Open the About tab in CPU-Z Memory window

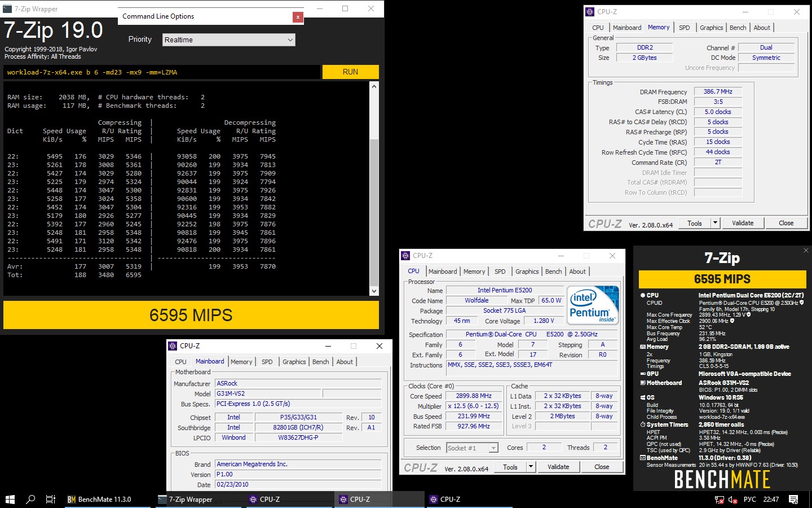tap(762, 28)
